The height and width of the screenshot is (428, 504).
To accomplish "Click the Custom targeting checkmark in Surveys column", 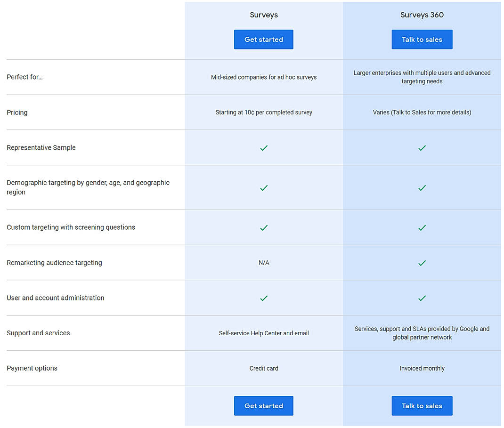I will 264,227.
